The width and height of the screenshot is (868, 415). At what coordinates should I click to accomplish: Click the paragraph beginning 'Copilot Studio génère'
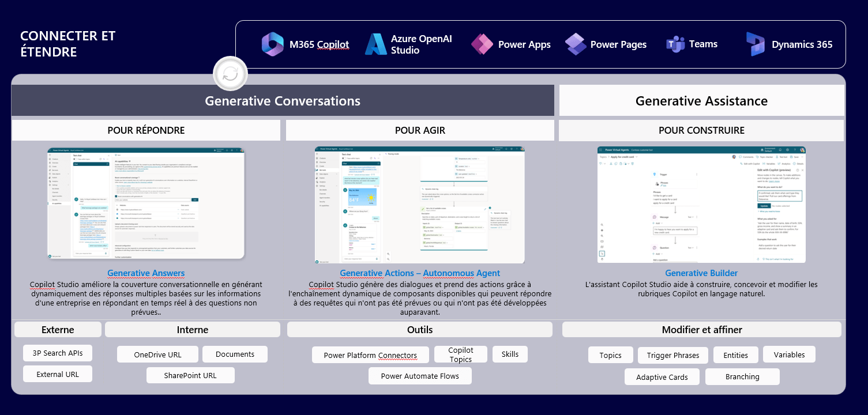(x=420, y=298)
